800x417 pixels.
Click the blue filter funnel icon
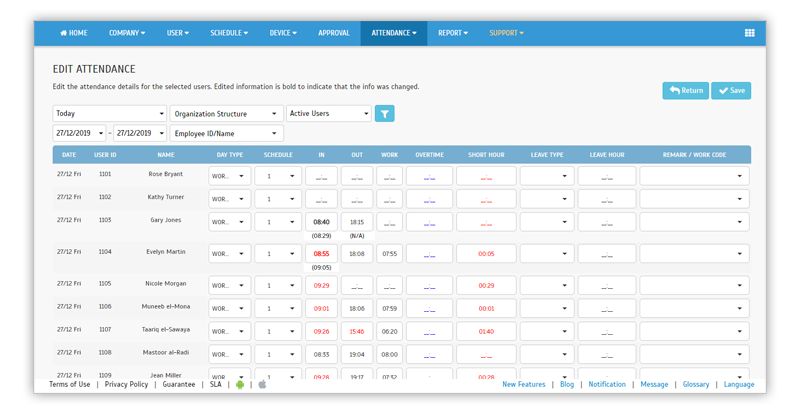click(384, 113)
